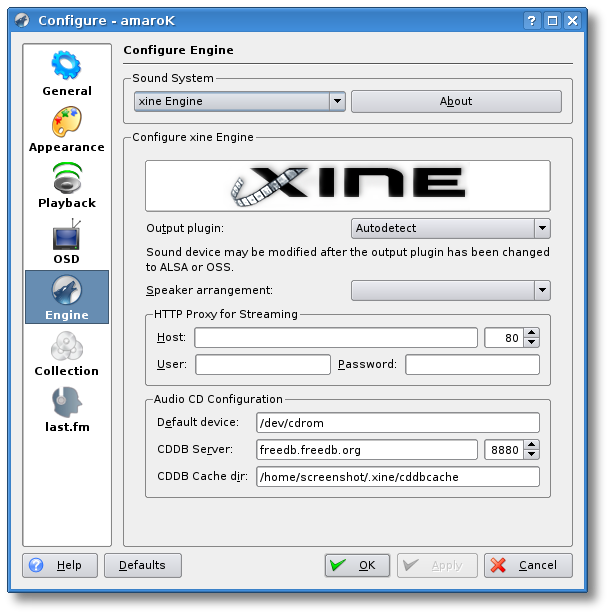Select the Appearance palette icon
Image resolution: width=611 pixels, height=616 pixels.
click(67, 124)
